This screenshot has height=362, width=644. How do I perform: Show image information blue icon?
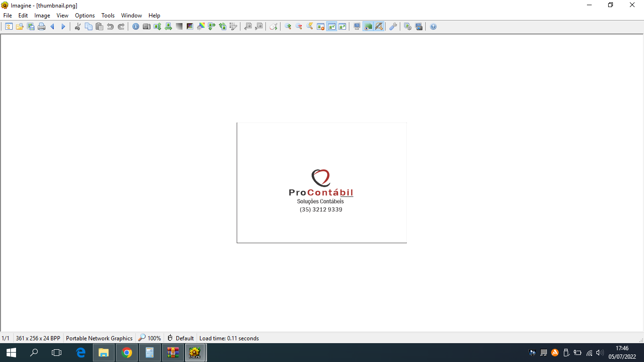tap(136, 27)
